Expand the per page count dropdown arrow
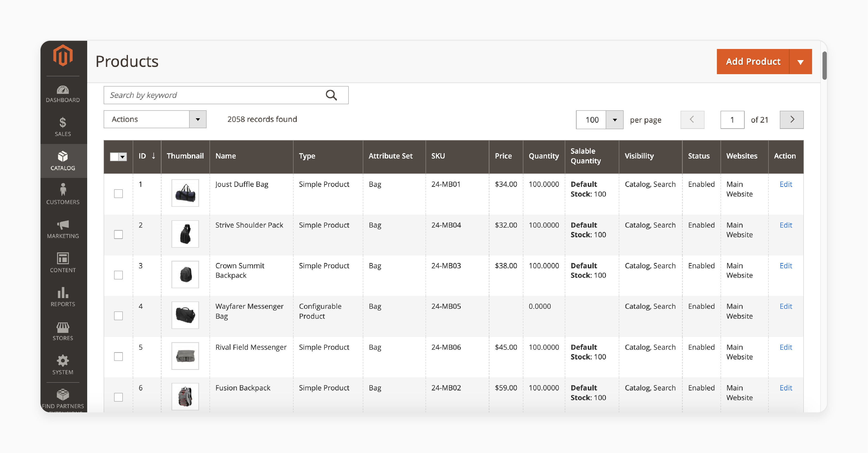868x453 pixels. coord(615,120)
